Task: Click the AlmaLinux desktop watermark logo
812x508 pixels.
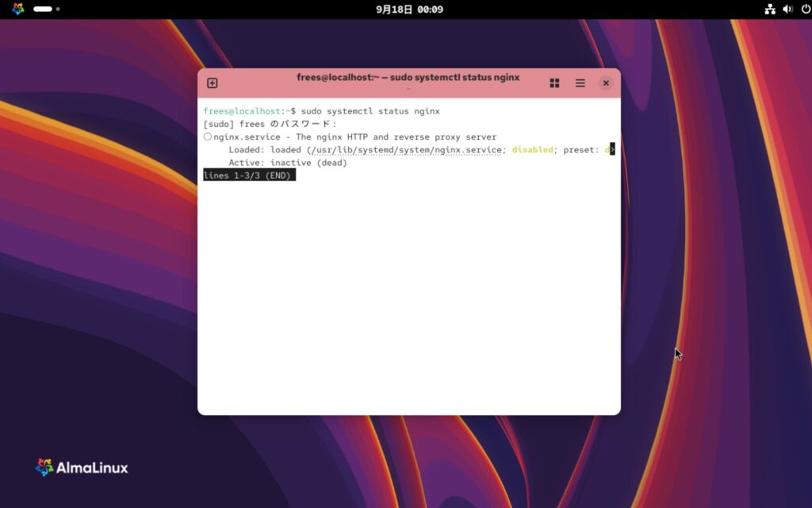Action: [82, 468]
